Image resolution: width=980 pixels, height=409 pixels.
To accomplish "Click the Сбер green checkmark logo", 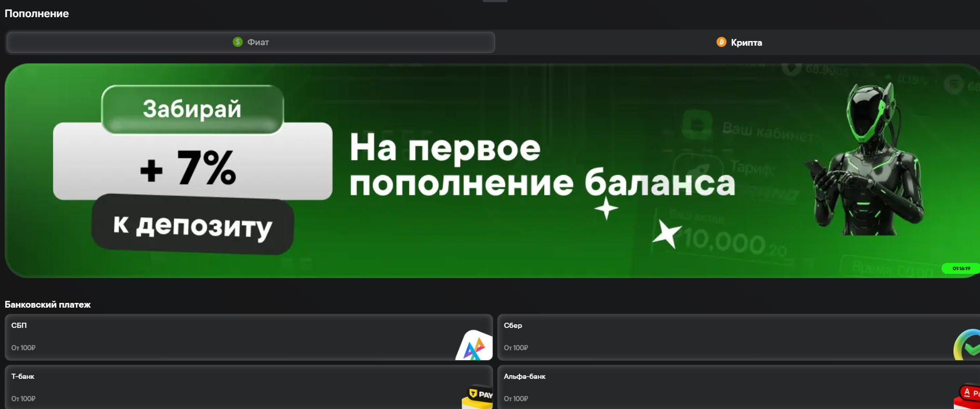I will [x=968, y=345].
